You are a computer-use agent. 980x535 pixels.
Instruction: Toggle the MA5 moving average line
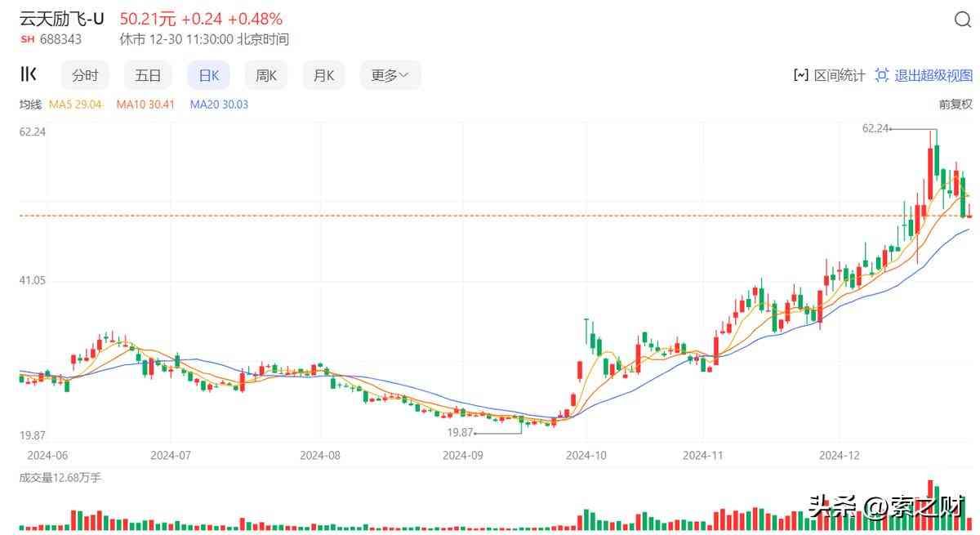point(75,105)
